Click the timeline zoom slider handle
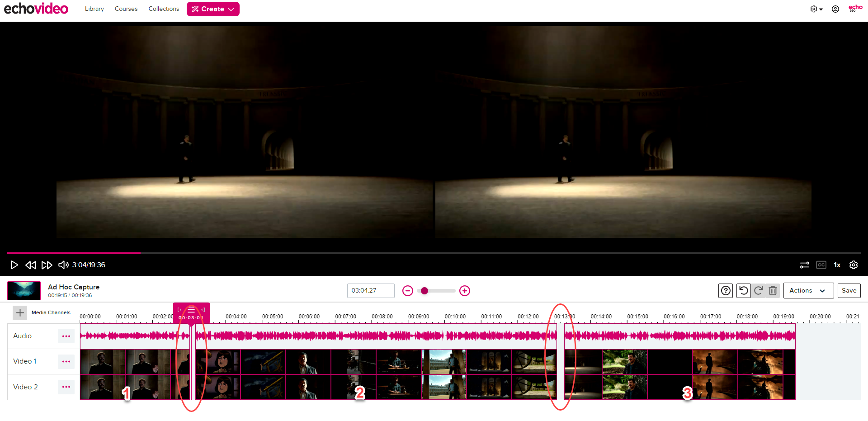Viewport: 868px width, 421px height. [x=425, y=291]
